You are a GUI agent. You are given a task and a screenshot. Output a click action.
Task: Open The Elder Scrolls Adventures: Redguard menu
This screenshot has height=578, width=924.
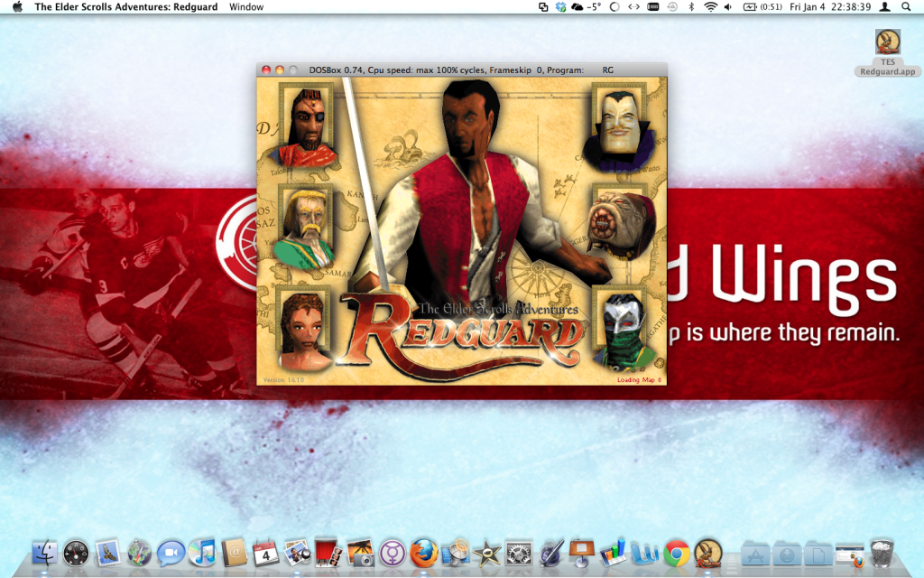126,7
